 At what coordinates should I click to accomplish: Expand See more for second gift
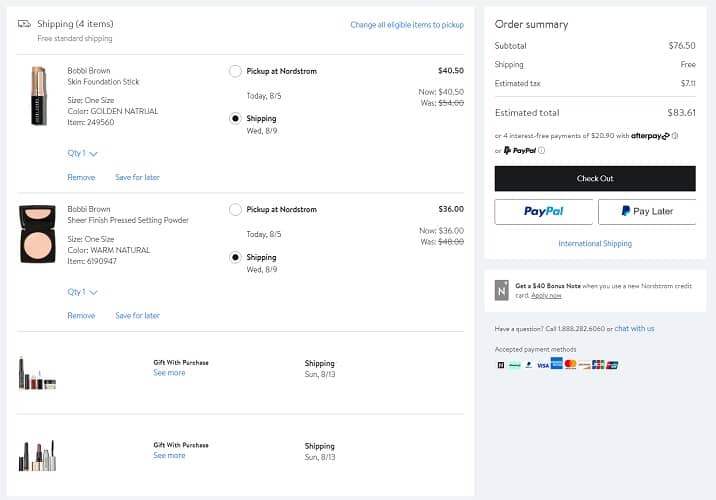[x=169, y=456]
